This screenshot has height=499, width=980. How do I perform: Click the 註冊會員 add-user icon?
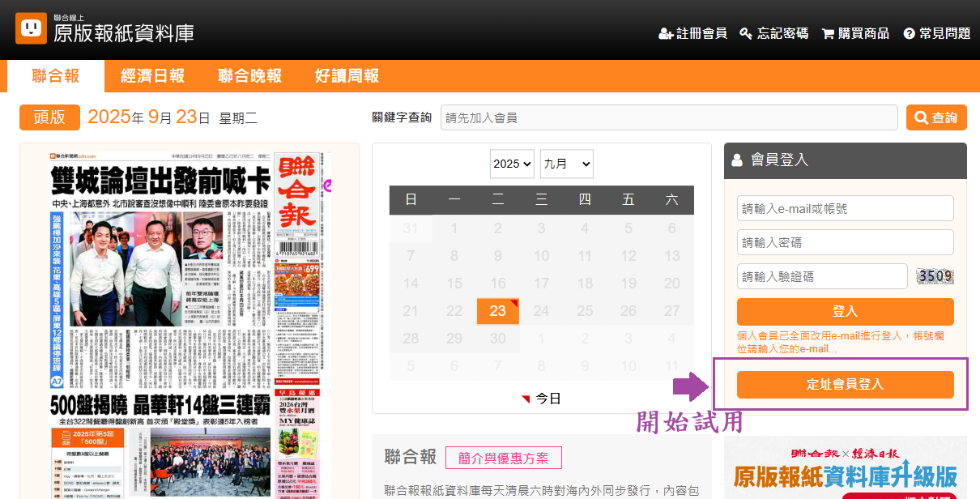coord(666,34)
